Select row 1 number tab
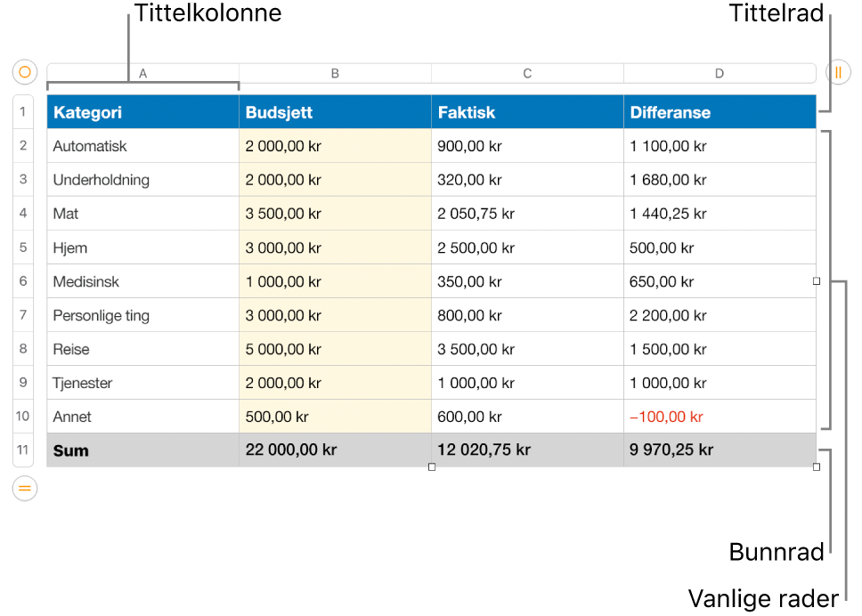The image size is (862, 616). coord(23,111)
